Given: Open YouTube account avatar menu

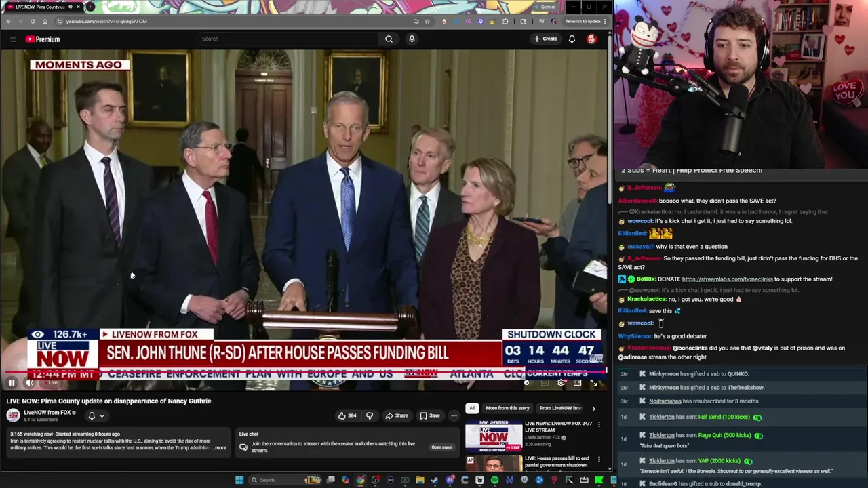Looking at the screenshot, I should [591, 39].
